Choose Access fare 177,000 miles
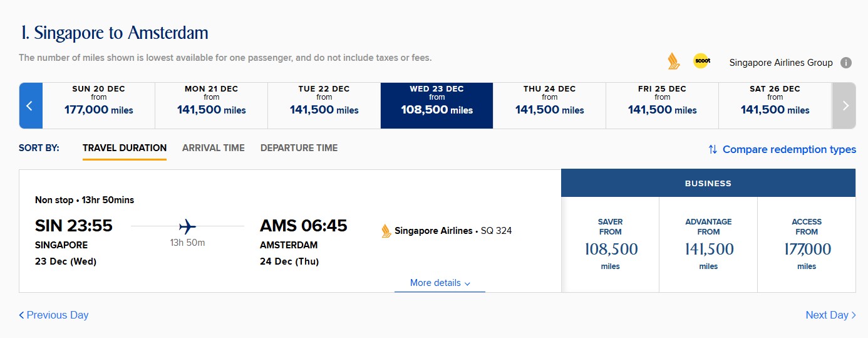Image resolution: width=868 pixels, height=338 pixels. [x=807, y=245]
